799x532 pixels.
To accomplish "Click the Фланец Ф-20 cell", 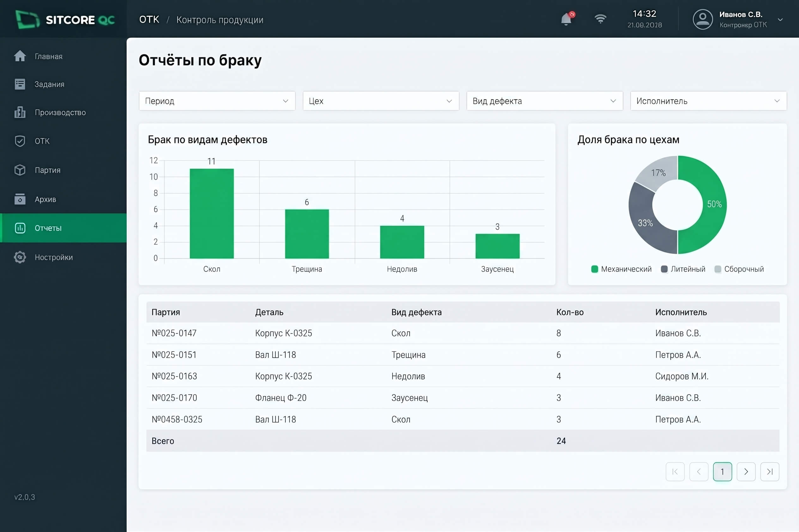I will click(x=281, y=398).
